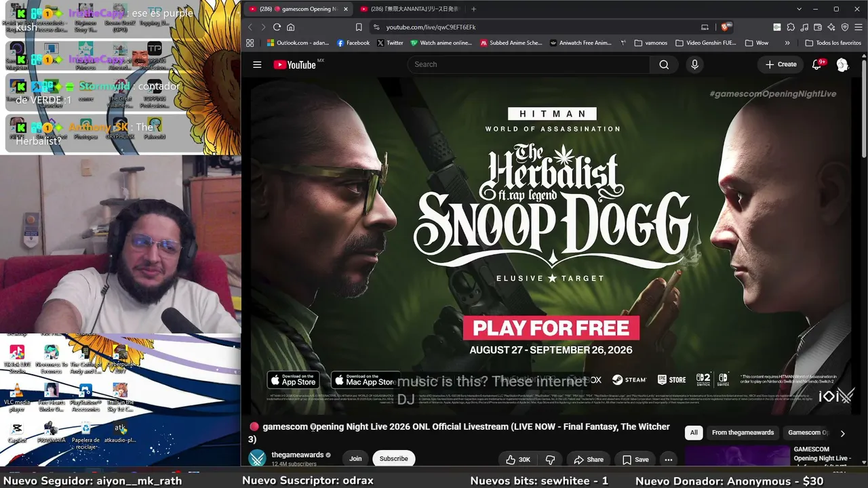Show more bookmarks with the overflow chevron

(x=787, y=43)
